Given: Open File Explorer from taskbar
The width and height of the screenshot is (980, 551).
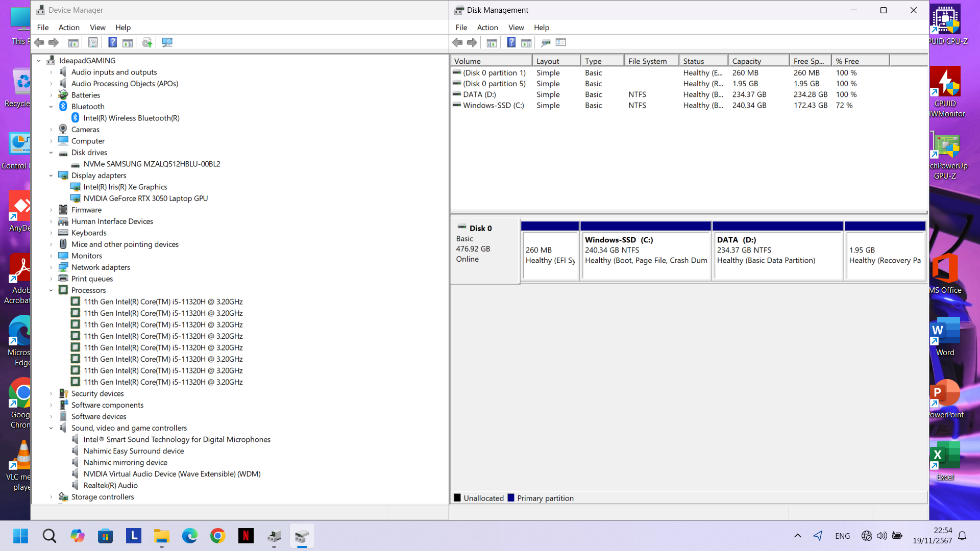Looking at the screenshot, I should [x=162, y=536].
